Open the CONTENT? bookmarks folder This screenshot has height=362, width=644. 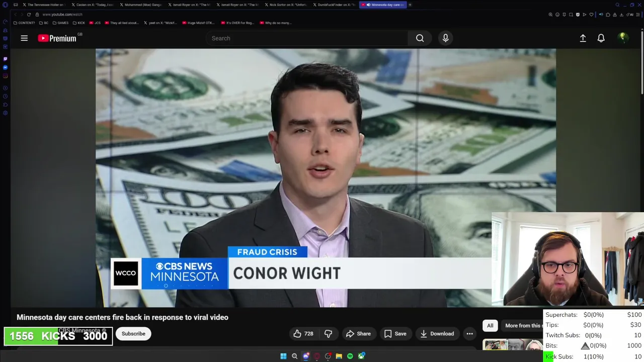[24, 23]
